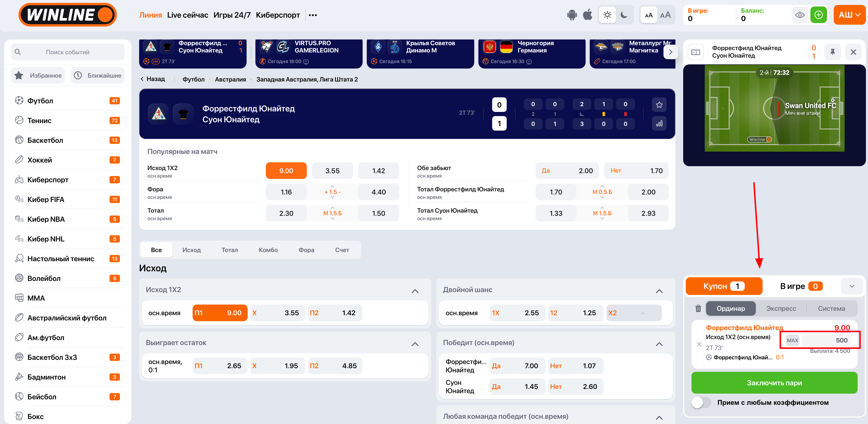
Task: Collapse the Двойной шанс section
Action: pyautogui.click(x=659, y=291)
